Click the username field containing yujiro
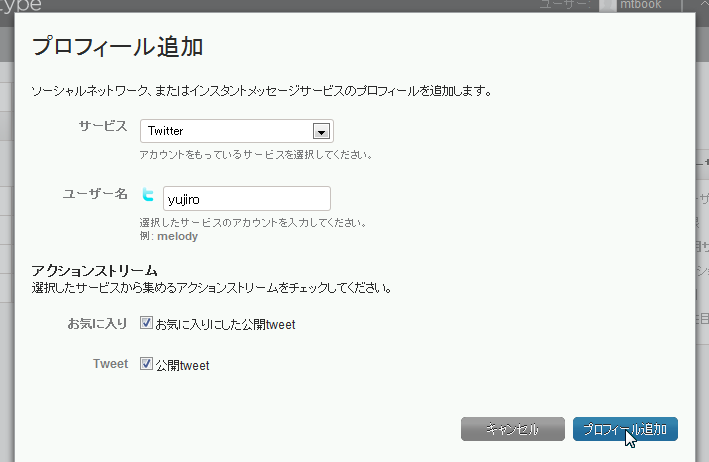The image size is (709, 462). tap(247, 198)
